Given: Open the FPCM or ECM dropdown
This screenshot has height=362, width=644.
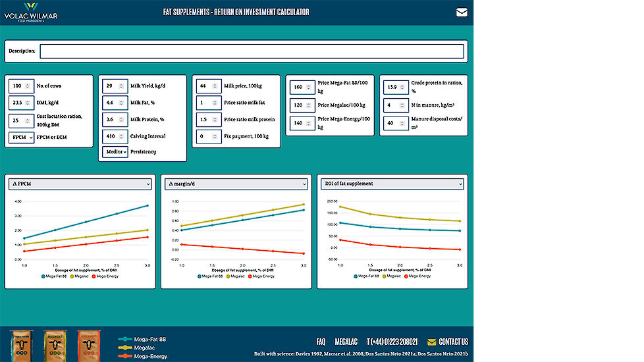Looking at the screenshot, I should click(22, 137).
